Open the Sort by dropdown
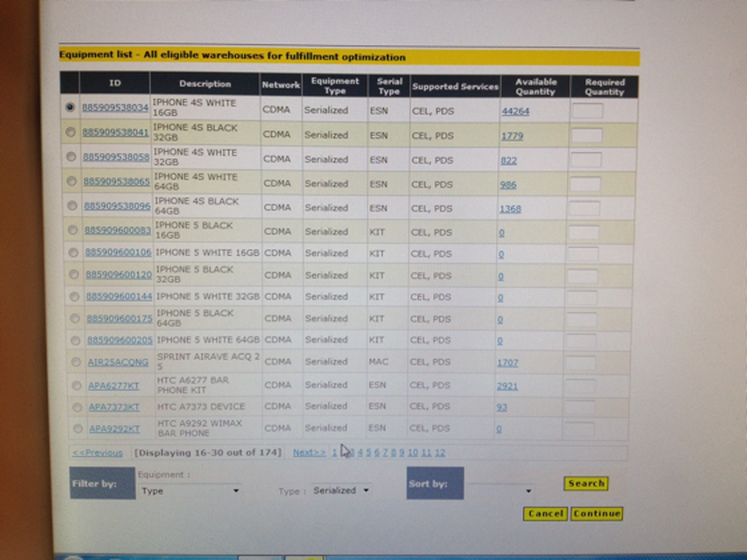This screenshot has height=560, width=747. pos(500,490)
